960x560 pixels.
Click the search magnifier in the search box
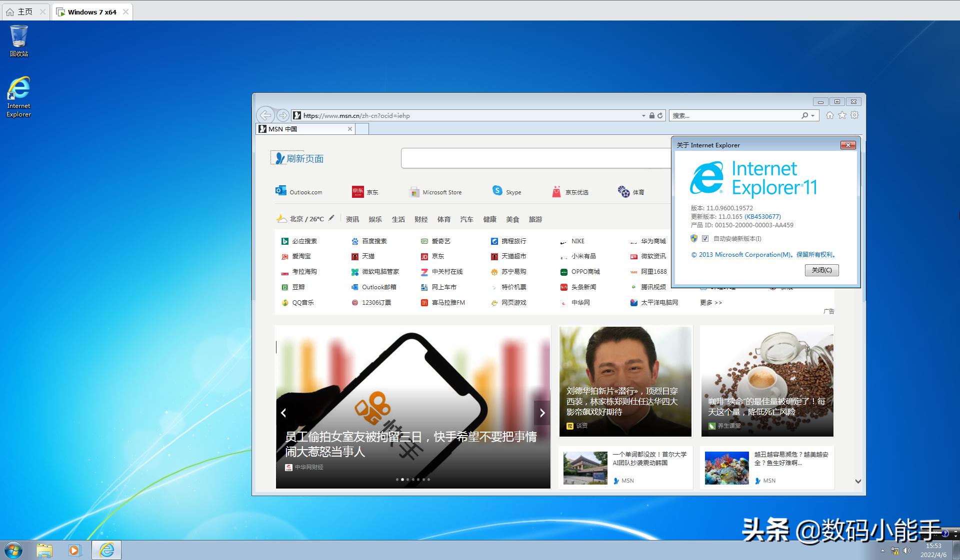(x=804, y=115)
